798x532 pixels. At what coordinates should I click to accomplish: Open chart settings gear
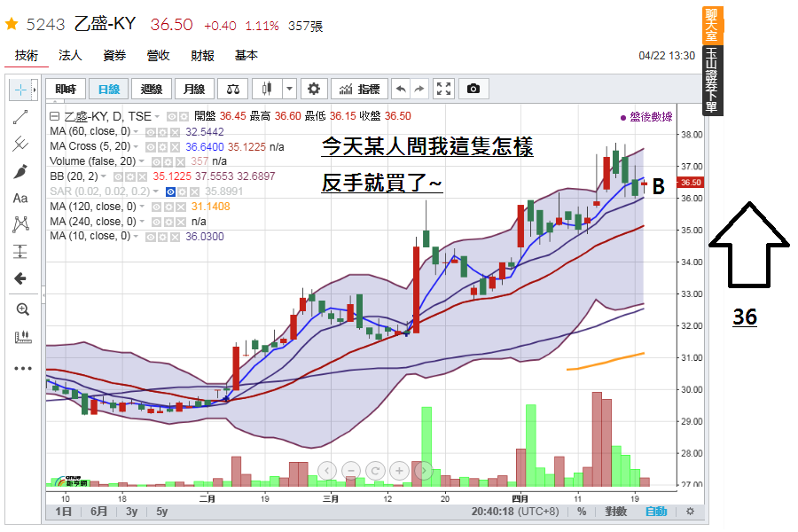click(x=314, y=89)
